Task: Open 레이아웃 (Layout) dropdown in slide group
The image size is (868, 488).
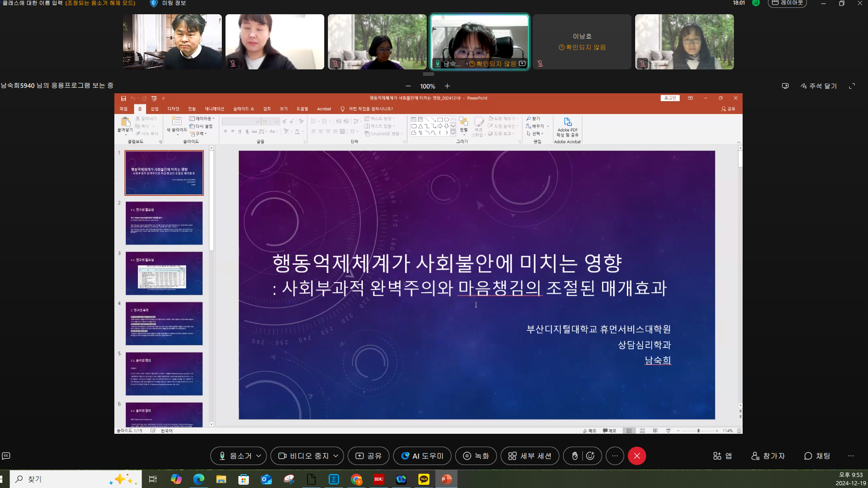Action: tap(202, 119)
